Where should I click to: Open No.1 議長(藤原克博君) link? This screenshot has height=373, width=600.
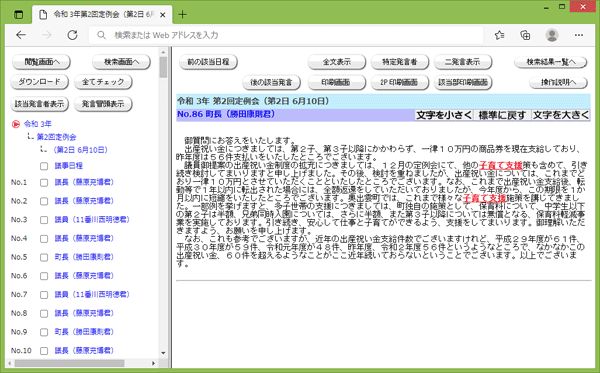(x=84, y=182)
